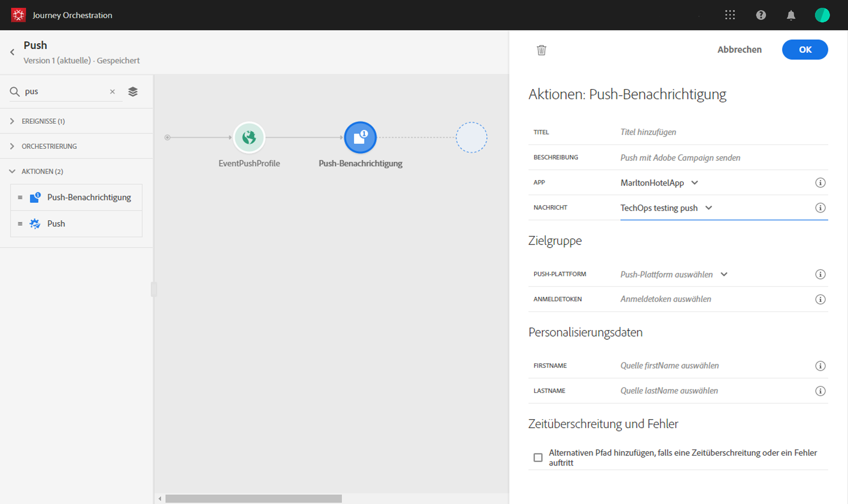Enable alternative path on timeout or error
Screen dimensions: 848x504
(x=538, y=458)
